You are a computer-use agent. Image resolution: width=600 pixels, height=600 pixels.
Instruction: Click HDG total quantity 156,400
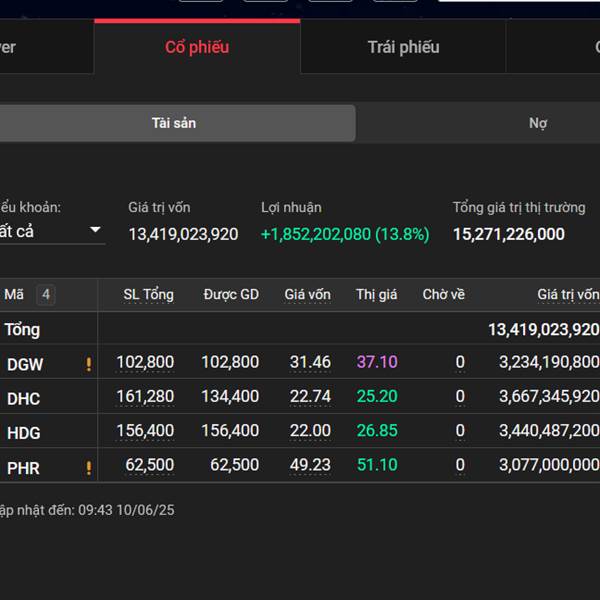(145, 430)
